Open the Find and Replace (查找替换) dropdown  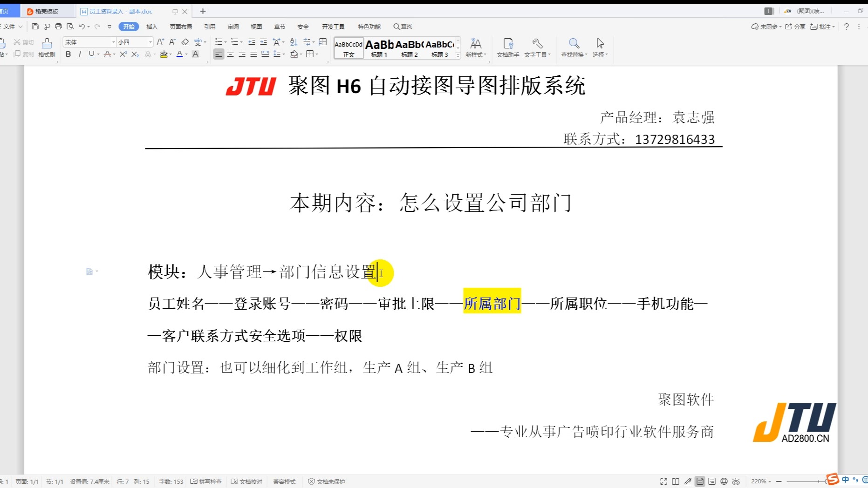pyautogui.click(x=574, y=48)
